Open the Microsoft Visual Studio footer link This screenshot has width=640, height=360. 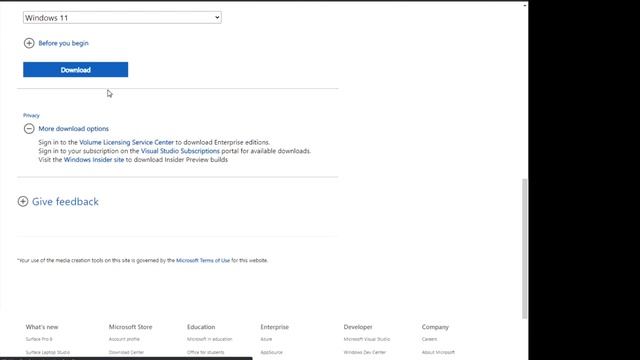367,339
